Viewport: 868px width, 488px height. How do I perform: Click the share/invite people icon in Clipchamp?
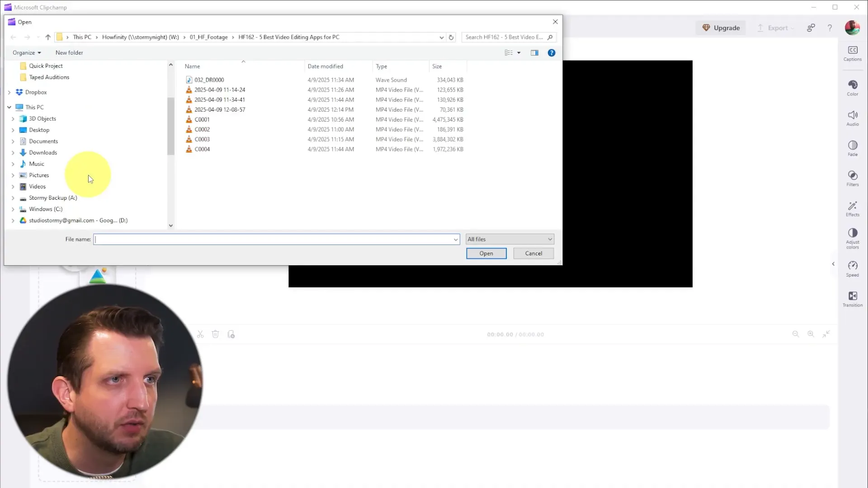(x=811, y=28)
